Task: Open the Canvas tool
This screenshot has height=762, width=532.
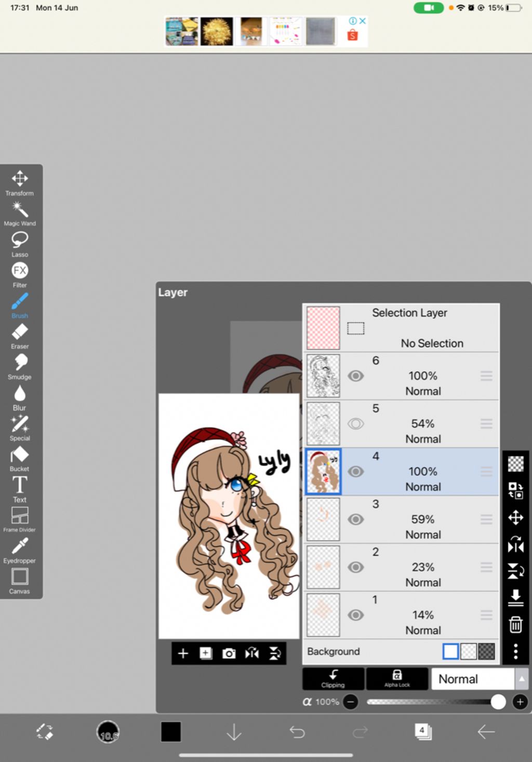Action: pyautogui.click(x=20, y=581)
